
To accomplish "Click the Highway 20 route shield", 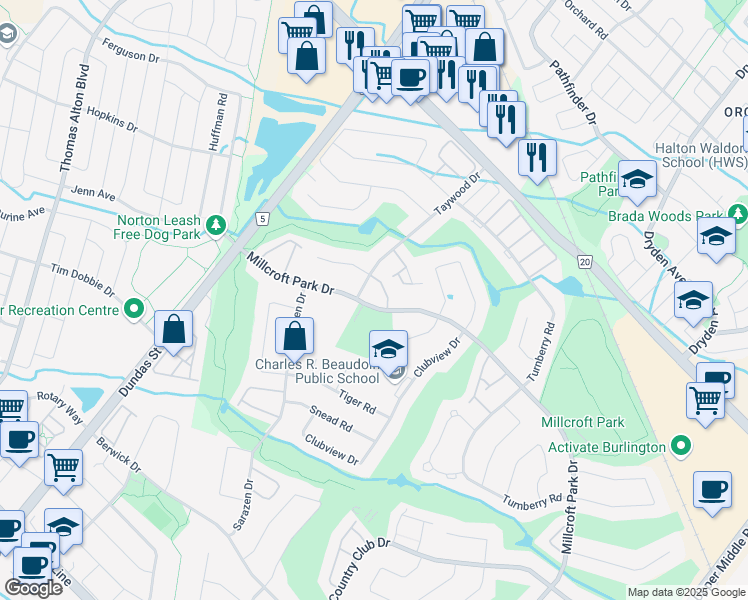I will [585, 261].
